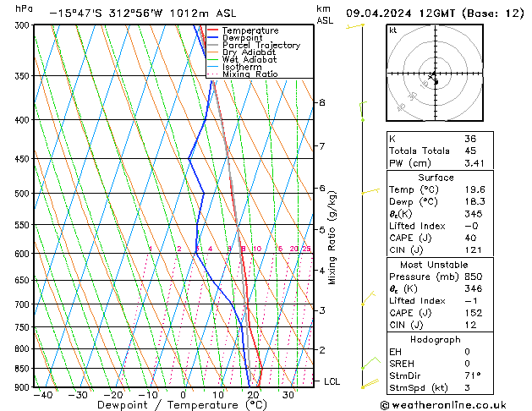
Task: Click the 'Surface' section header
Action: click(x=436, y=178)
